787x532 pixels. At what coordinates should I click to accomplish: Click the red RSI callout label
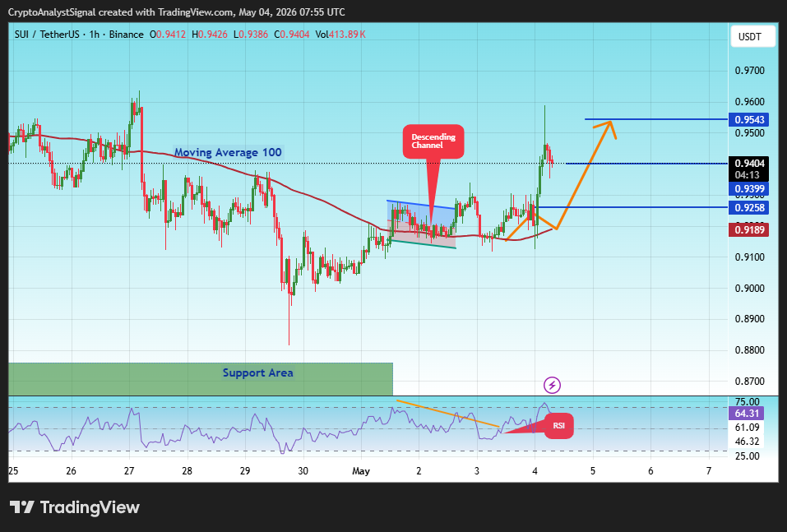tap(558, 426)
